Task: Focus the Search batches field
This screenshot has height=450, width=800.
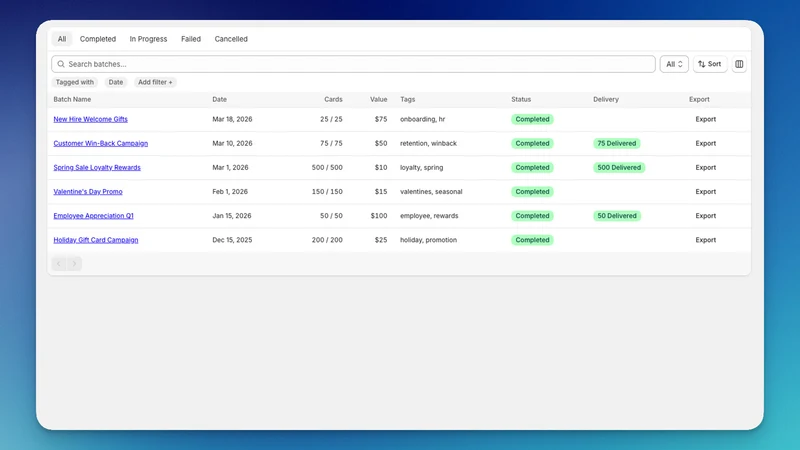Action: [x=353, y=64]
